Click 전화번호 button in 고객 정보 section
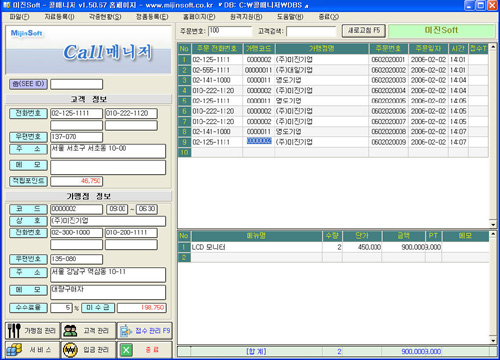The height and width of the screenshot is (360, 500). click(28, 113)
